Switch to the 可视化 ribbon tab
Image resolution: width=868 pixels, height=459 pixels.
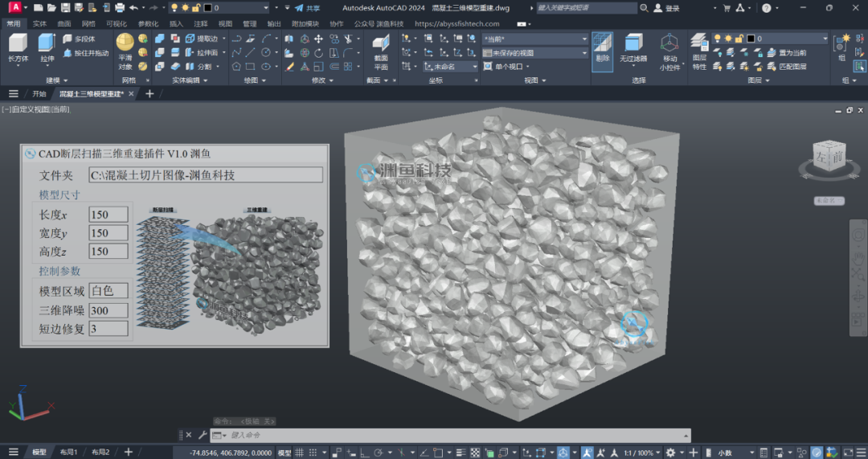[x=117, y=24]
